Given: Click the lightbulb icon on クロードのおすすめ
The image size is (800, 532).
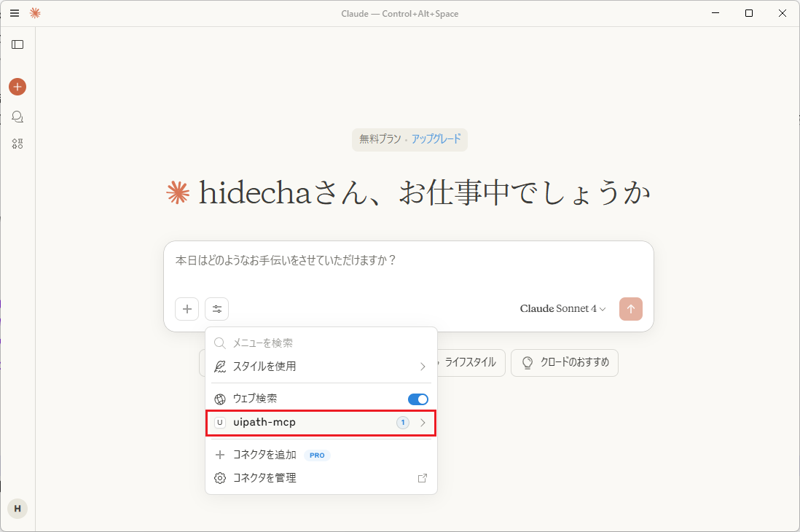Looking at the screenshot, I should pyautogui.click(x=528, y=363).
